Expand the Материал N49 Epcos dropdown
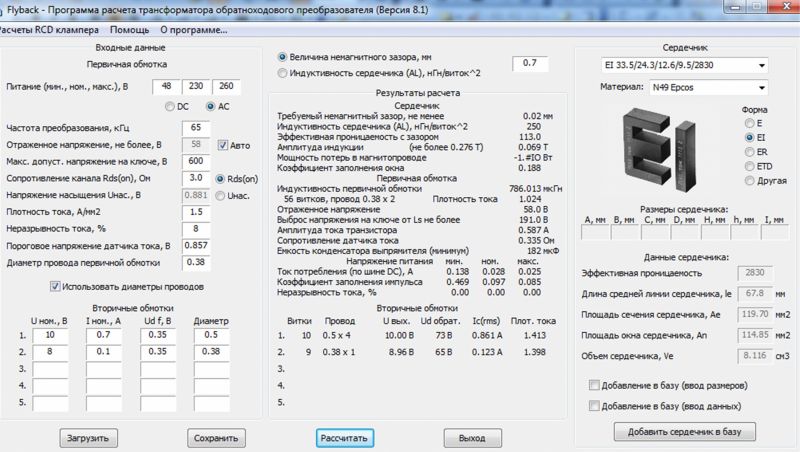This screenshot has width=800, height=452. tap(761, 87)
